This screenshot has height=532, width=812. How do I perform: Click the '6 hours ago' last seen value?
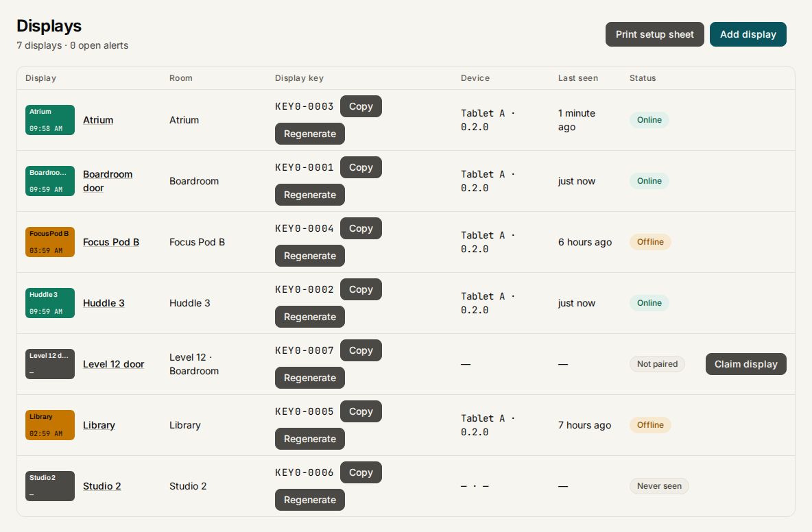coord(585,242)
